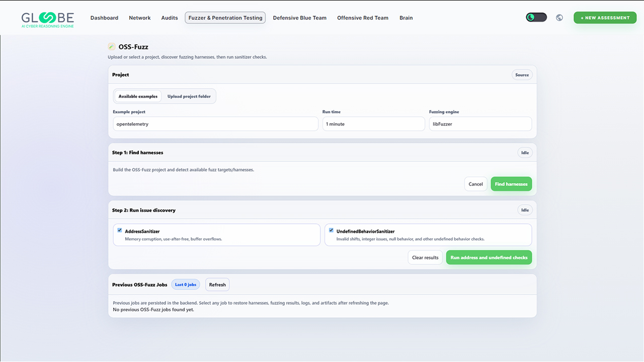The width and height of the screenshot is (644, 362).
Task: Uncheck the UndefinedBehaviorSanitizer checkbox
Action: point(331,230)
